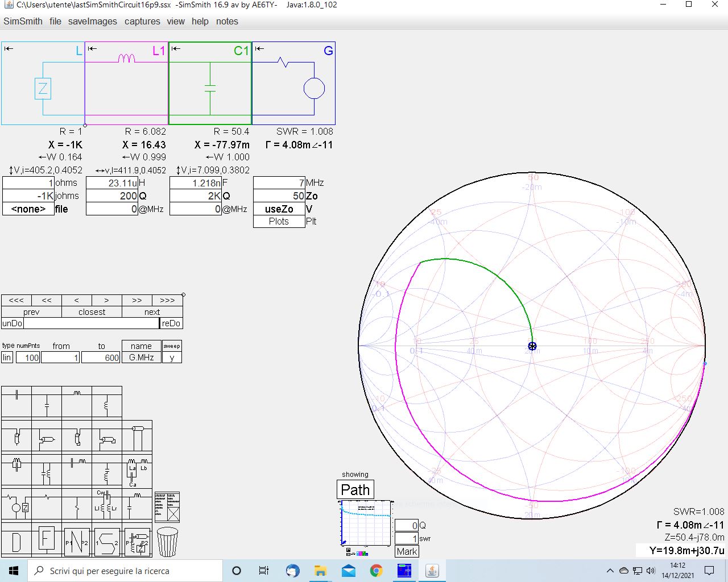Toggle the sweep y setting
Viewport: 728px width, 582px height.
pos(172,357)
